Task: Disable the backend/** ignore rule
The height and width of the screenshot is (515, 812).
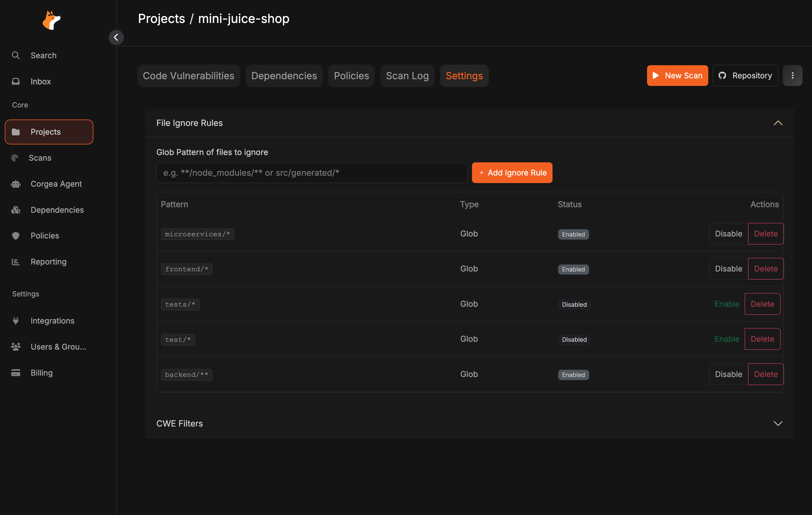Action: click(728, 374)
